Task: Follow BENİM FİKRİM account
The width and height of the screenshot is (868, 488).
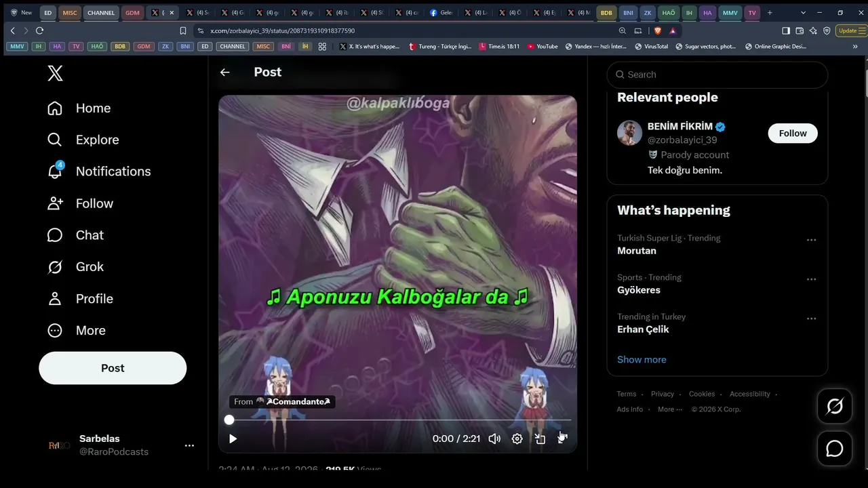Action: click(x=793, y=134)
